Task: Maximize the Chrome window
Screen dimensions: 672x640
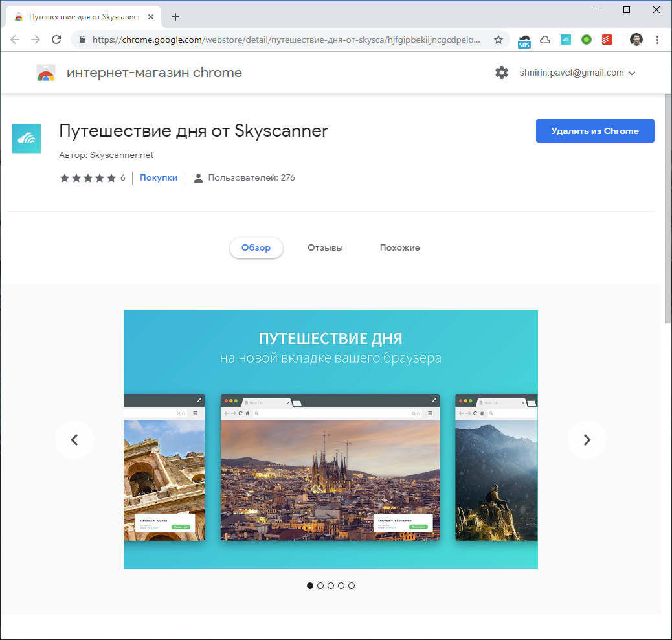Action: point(626,10)
